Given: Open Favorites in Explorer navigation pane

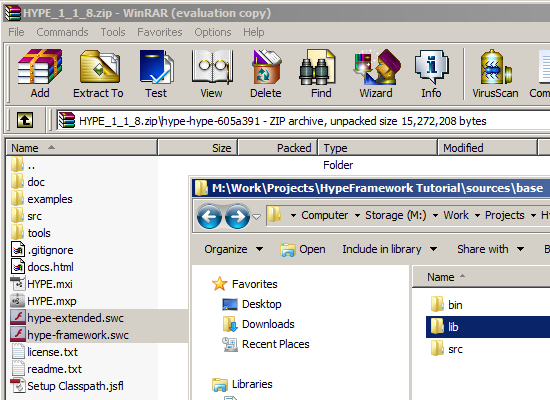Looking at the screenshot, I should point(245,284).
